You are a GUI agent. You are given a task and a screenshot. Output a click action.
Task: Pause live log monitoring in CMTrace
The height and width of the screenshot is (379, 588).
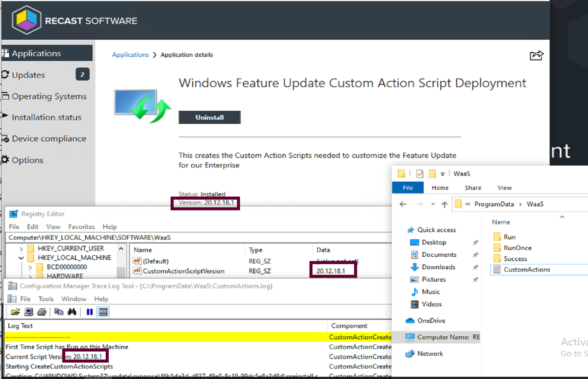(x=89, y=312)
